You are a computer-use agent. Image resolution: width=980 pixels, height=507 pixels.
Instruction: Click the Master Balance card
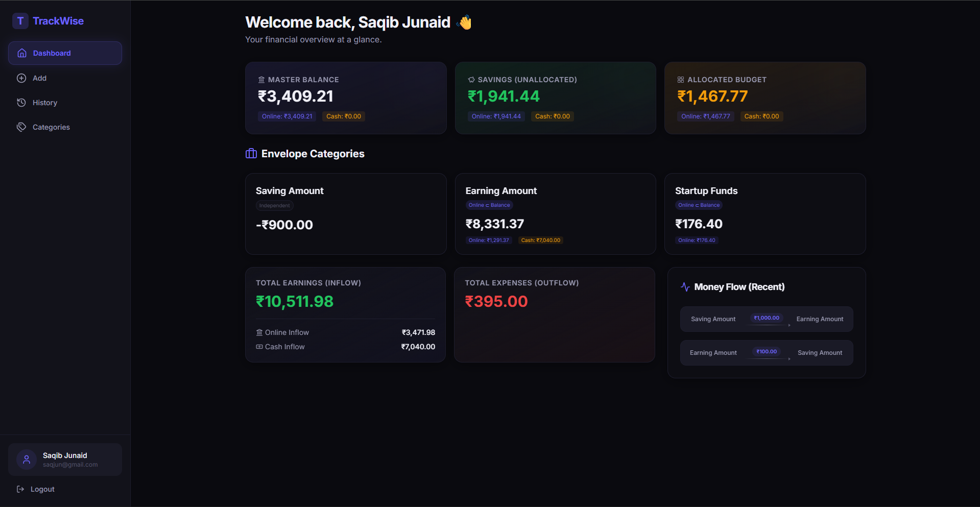pyautogui.click(x=346, y=98)
